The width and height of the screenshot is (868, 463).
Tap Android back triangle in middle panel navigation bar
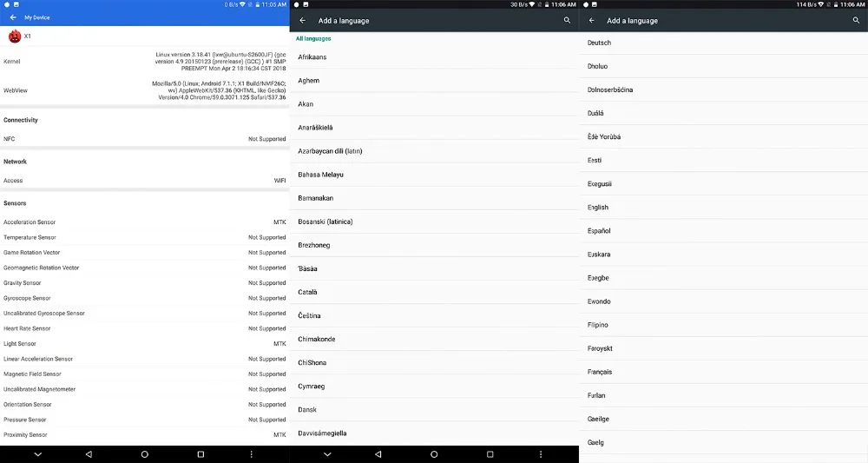coord(378,454)
